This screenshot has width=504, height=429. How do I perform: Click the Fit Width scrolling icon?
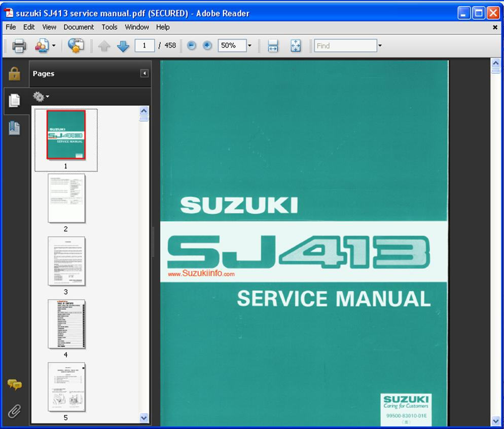[x=273, y=46]
